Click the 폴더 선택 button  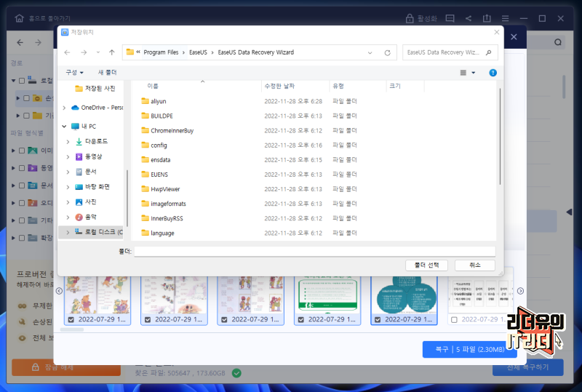pos(426,265)
